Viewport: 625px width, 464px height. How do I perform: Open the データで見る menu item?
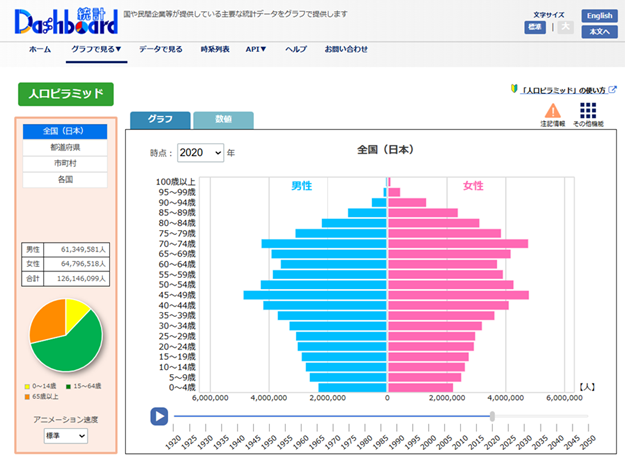tap(160, 49)
